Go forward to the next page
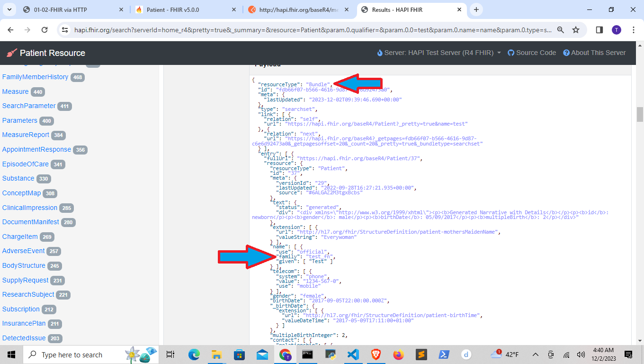This screenshot has height=364, width=644. pos(27,30)
